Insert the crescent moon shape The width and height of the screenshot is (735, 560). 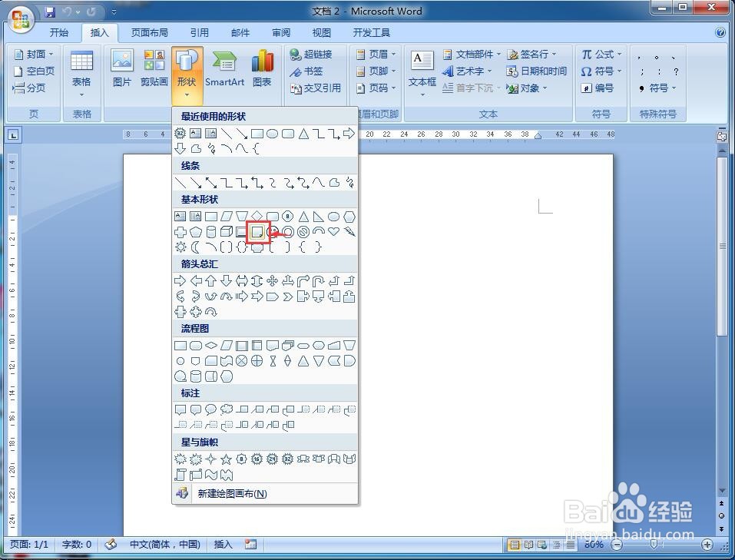(x=196, y=247)
